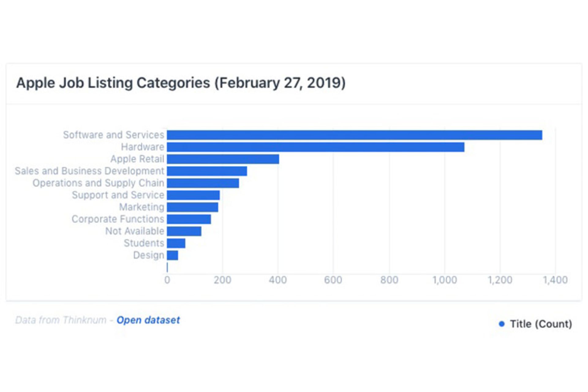Select the Marketing bar

(x=193, y=207)
